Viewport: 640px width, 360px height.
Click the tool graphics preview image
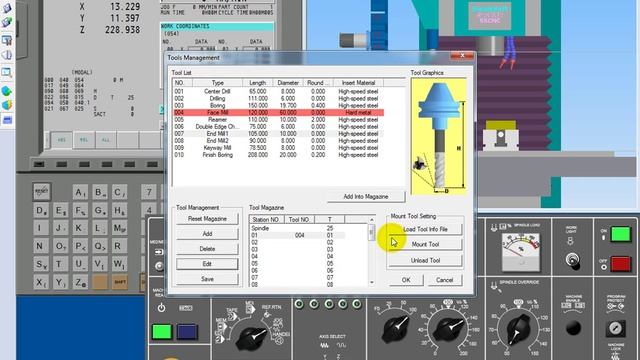pos(439,136)
